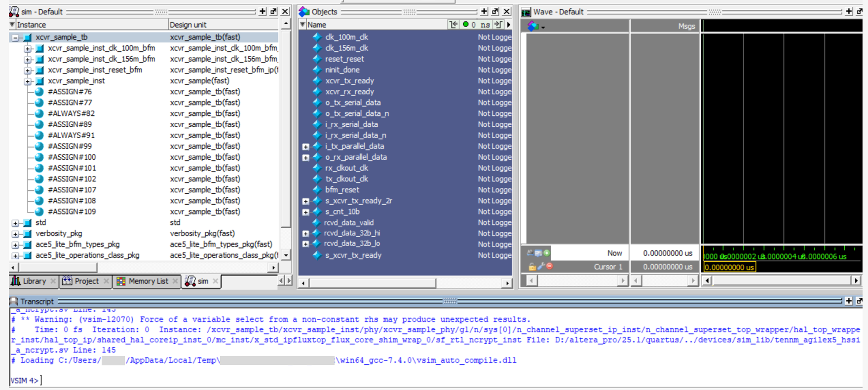Open the Memory List tab

(x=148, y=281)
